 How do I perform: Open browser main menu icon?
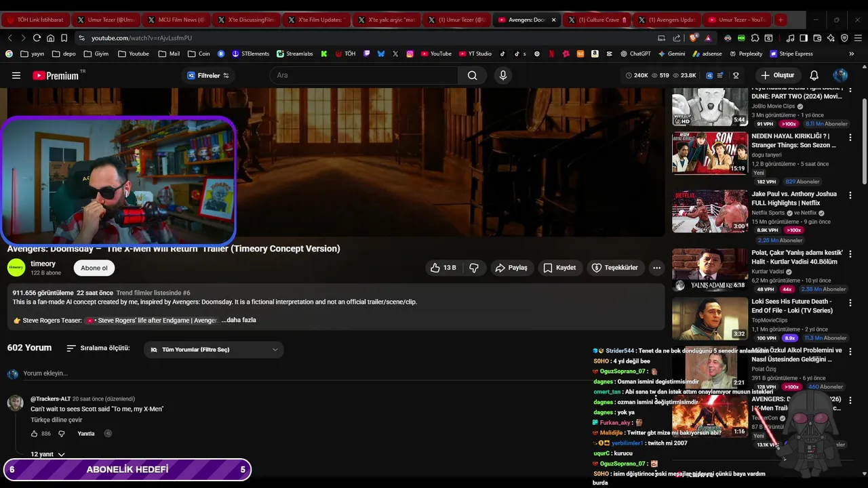point(858,38)
